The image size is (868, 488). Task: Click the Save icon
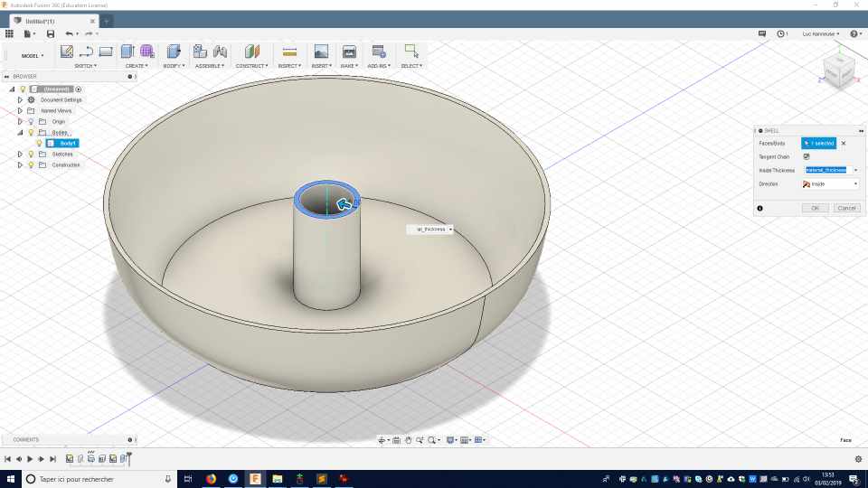(x=51, y=33)
